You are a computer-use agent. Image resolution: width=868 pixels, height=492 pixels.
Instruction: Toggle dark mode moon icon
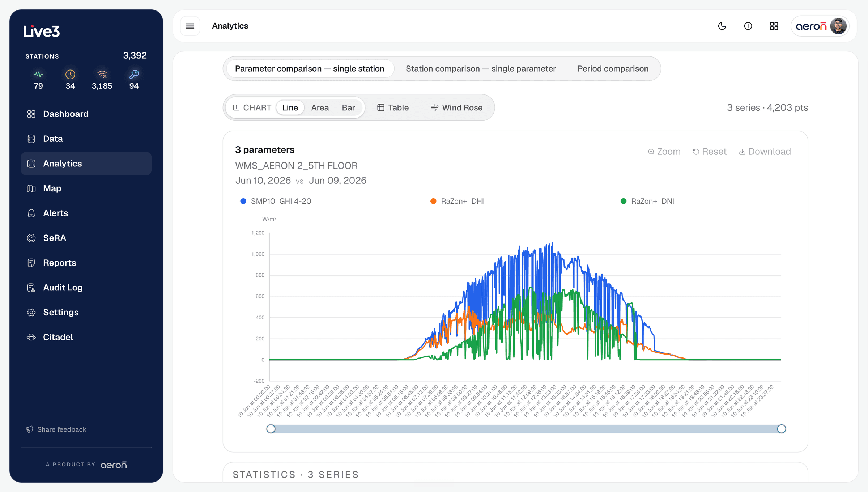coord(722,26)
